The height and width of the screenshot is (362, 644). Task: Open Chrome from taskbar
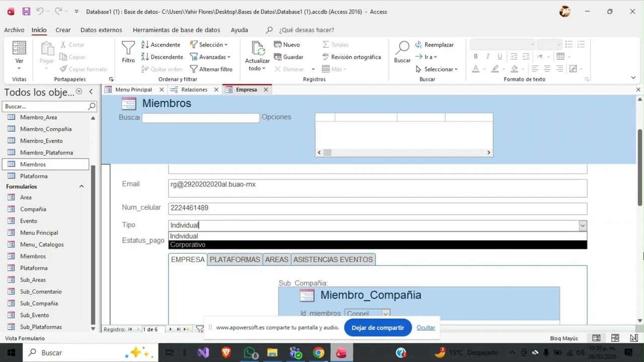(318, 353)
